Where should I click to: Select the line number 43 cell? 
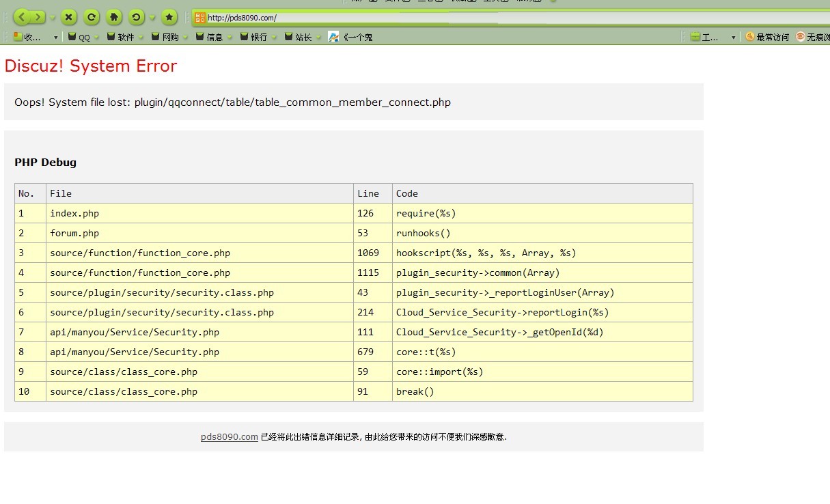pos(373,292)
